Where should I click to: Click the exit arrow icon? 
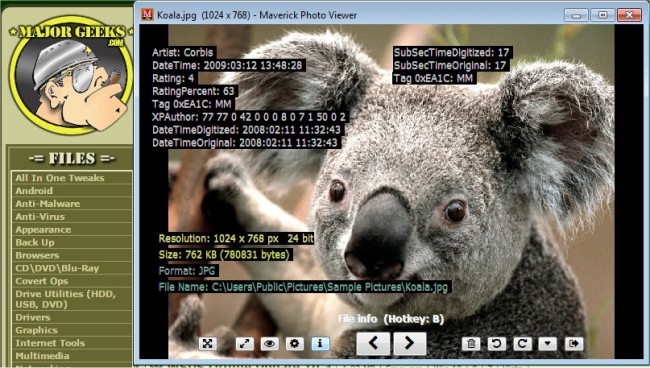pyautogui.click(x=574, y=344)
